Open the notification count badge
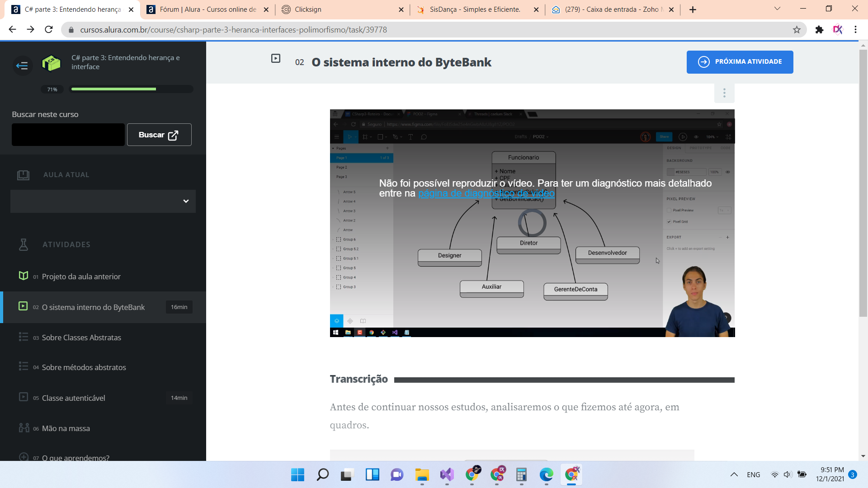 pos(853,474)
